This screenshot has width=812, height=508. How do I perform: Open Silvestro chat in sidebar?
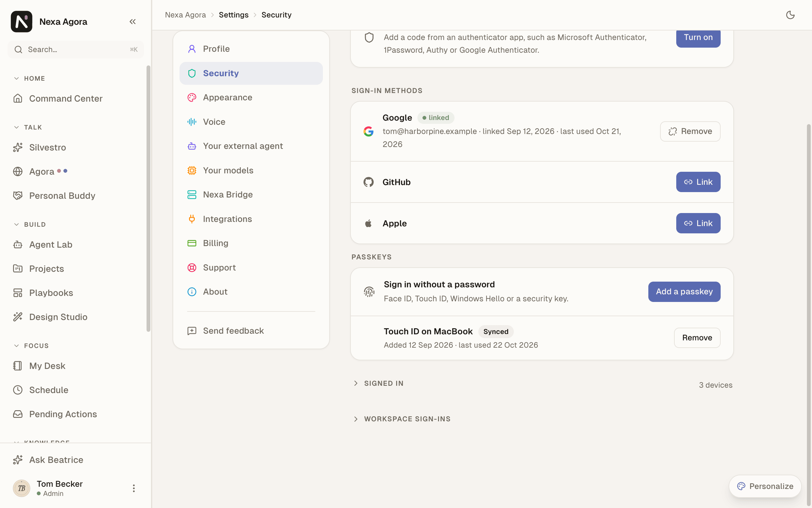click(x=76, y=147)
